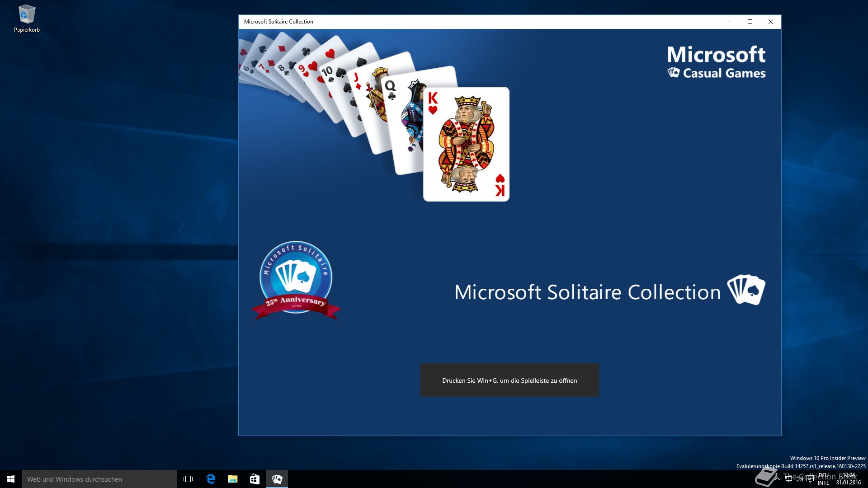Open the volume control tray icon
Image resolution: width=868 pixels, height=488 pixels.
pos(799,479)
